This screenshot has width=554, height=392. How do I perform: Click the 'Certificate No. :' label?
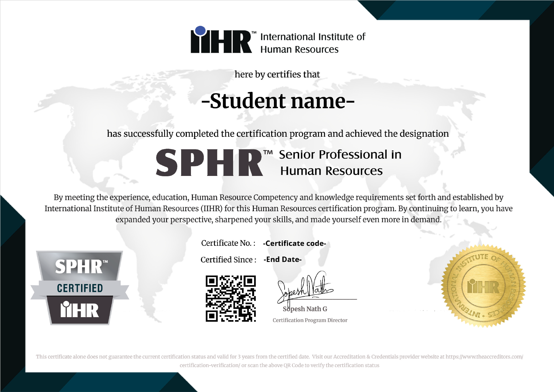pos(228,243)
